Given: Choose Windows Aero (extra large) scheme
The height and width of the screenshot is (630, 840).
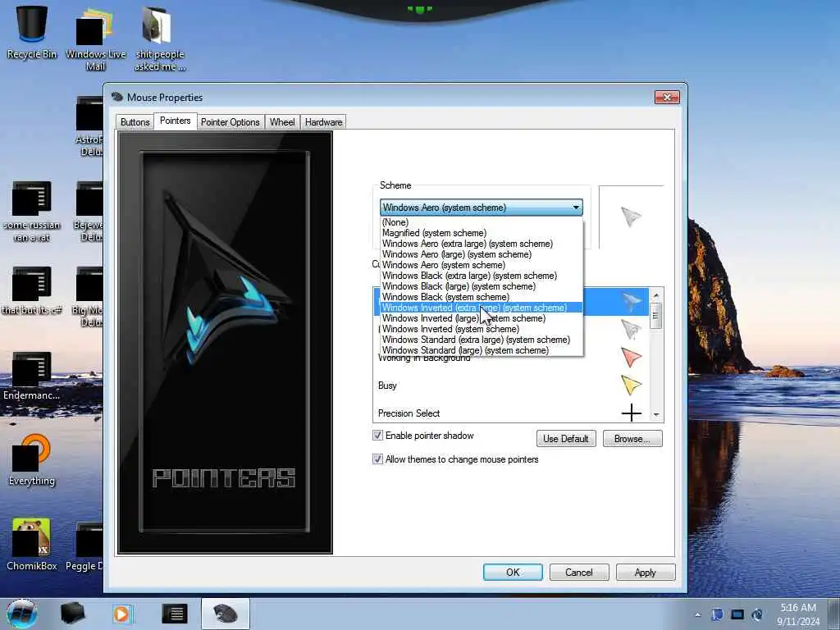Looking at the screenshot, I should [481, 244].
